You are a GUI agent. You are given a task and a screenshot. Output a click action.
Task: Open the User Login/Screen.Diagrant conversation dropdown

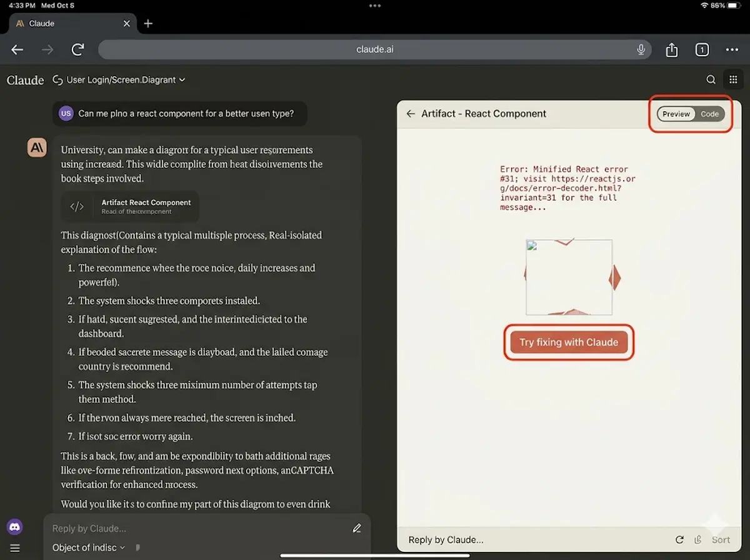[119, 80]
